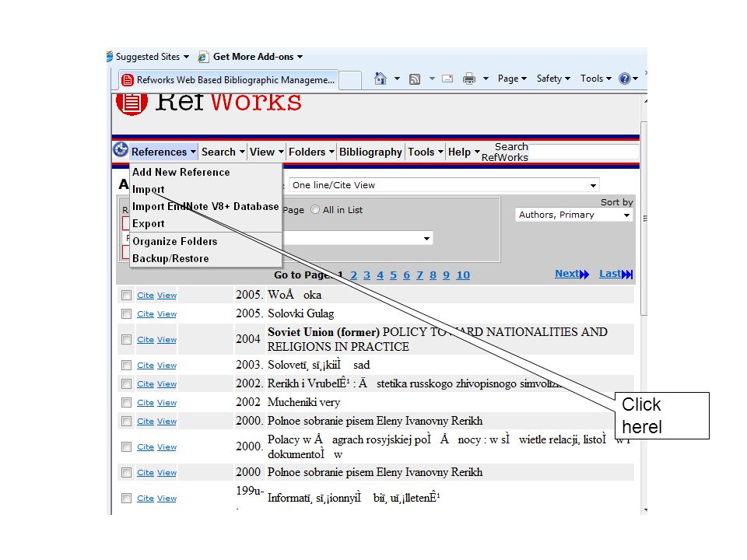Check the box for Solovki Gulag row
Viewport: 747px width, 560px height.
(x=126, y=313)
